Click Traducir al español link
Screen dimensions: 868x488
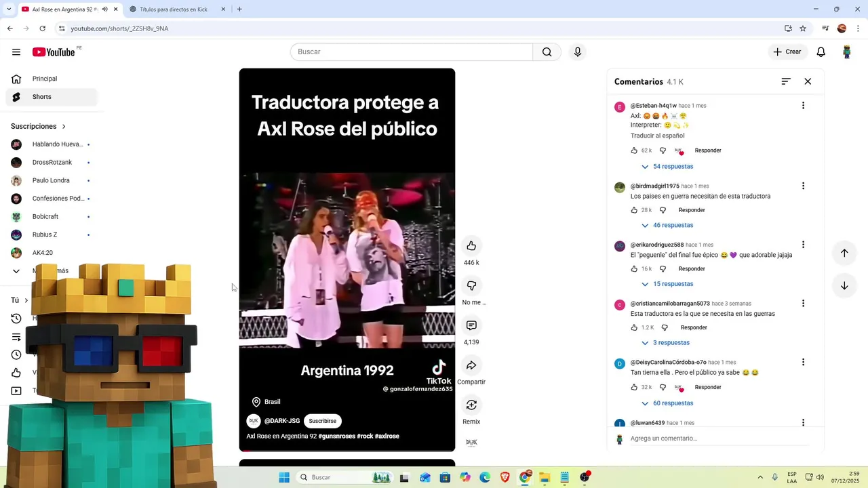pos(657,136)
